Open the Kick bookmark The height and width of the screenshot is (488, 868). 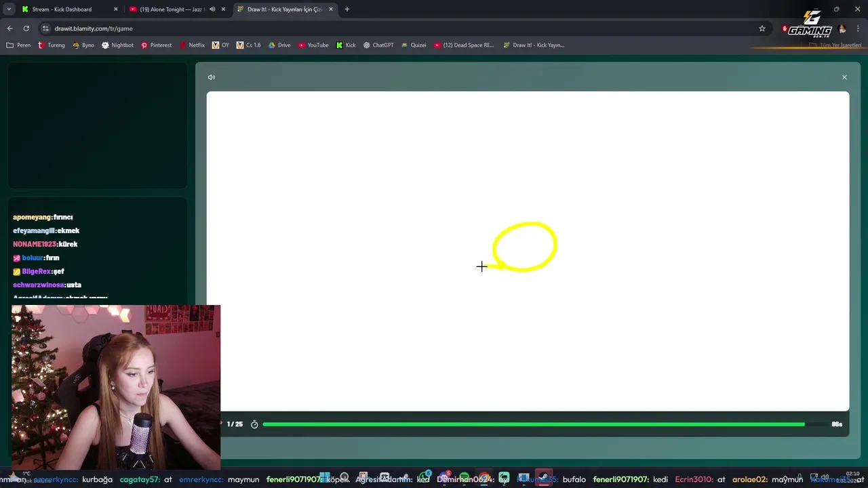pos(346,45)
